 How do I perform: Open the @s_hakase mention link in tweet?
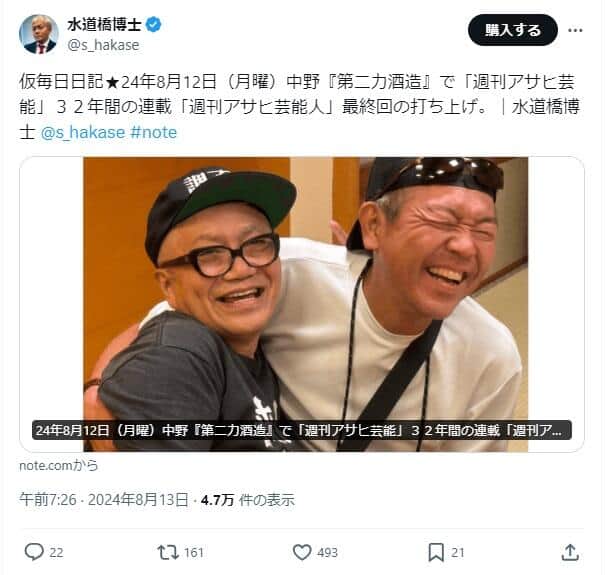pyautogui.click(x=83, y=132)
